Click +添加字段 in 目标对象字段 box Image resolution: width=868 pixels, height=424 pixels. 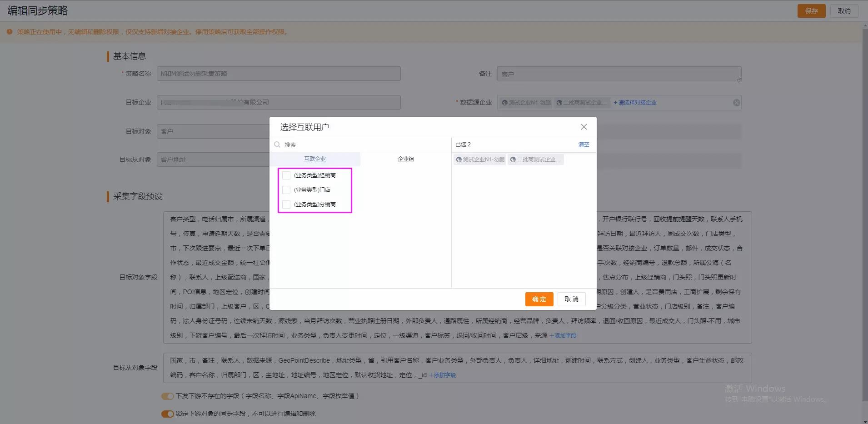click(563, 335)
